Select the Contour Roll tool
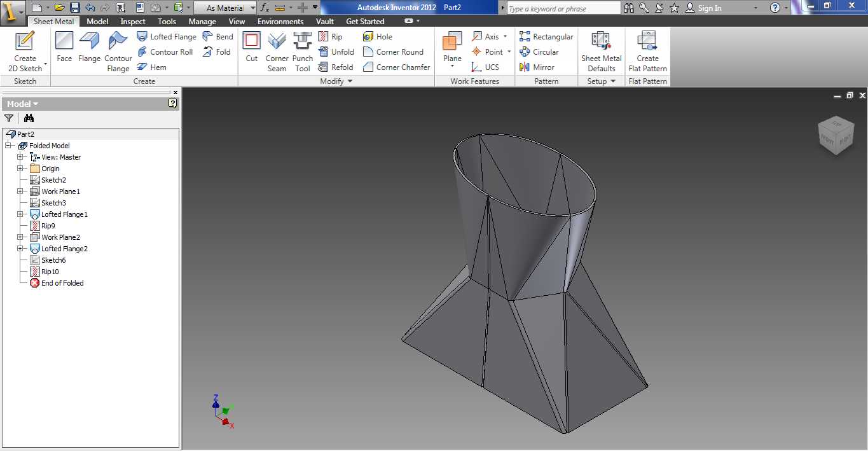Screen dimensions: 868x451 pyautogui.click(x=165, y=52)
